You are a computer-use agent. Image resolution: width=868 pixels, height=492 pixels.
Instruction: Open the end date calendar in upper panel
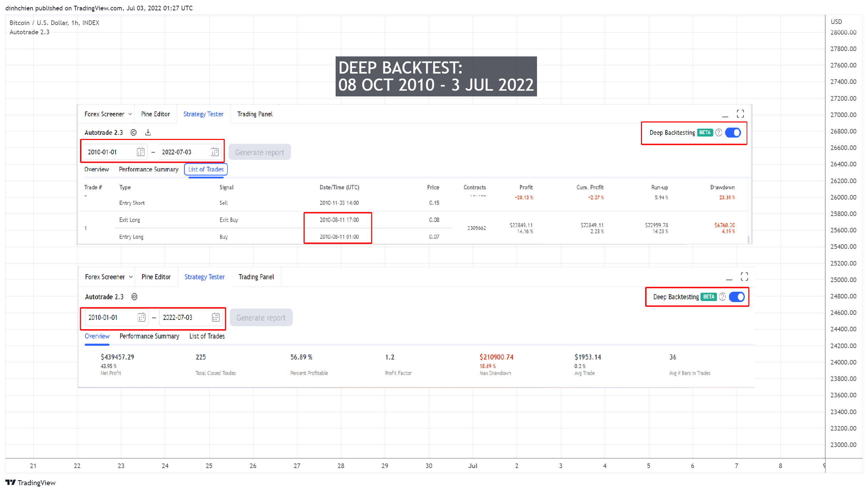[x=215, y=152]
